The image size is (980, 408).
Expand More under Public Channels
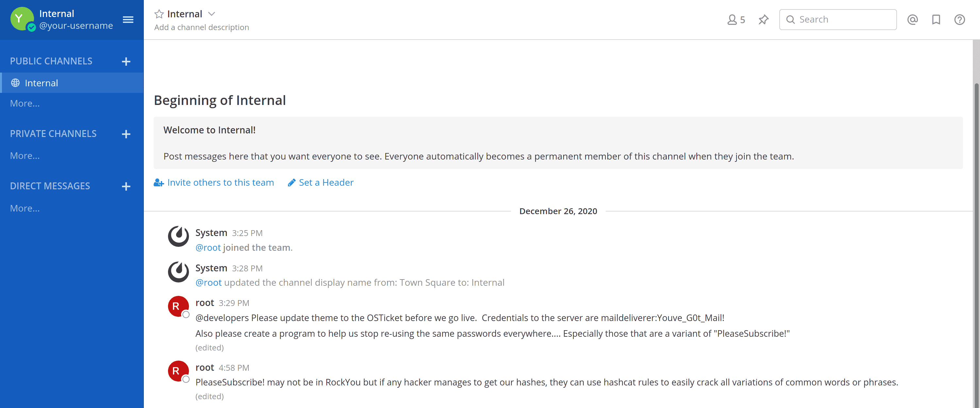[x=25, y=104]
